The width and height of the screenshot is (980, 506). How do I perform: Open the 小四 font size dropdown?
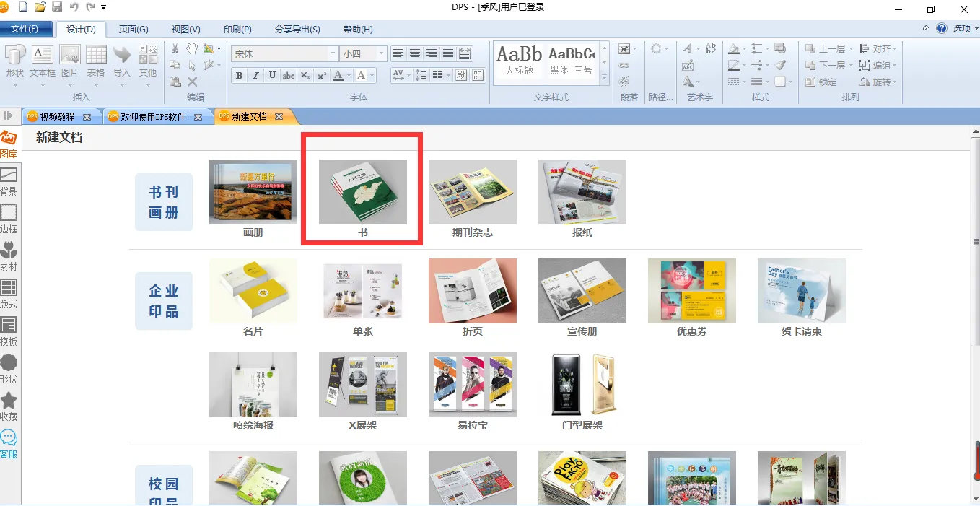coord(382,53)
